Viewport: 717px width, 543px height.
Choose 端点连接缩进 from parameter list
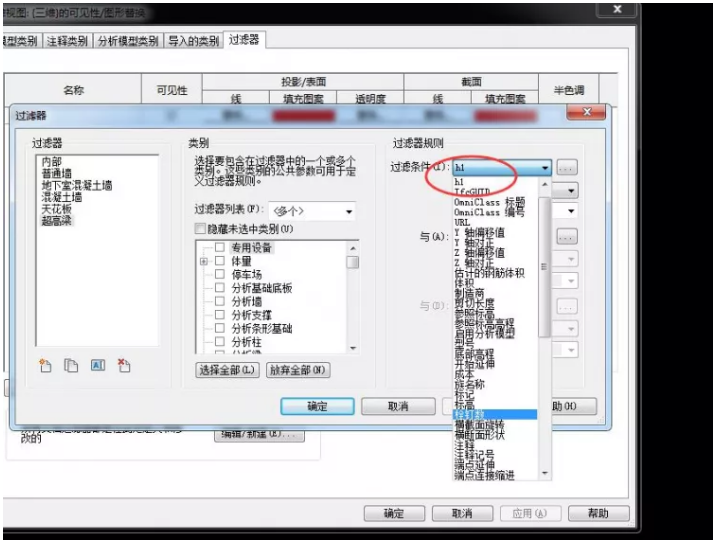tap(484, 475)
